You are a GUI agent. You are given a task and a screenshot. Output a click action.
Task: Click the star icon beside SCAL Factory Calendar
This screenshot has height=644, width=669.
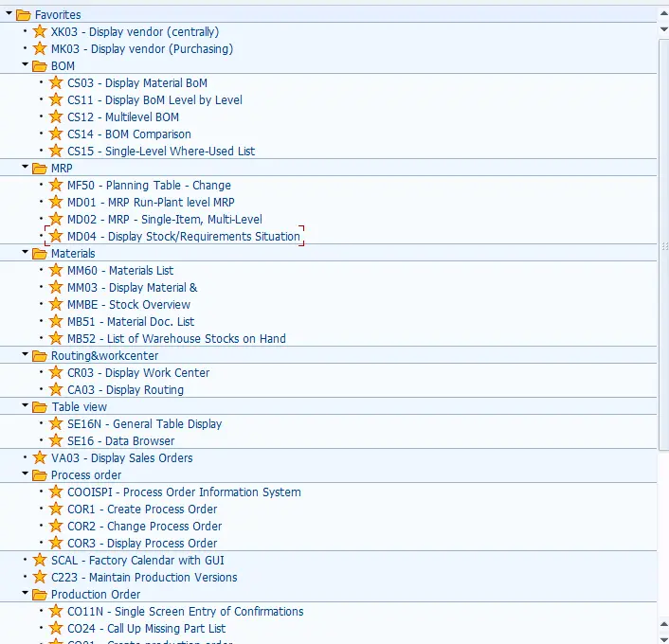click(x=40, y=560)
